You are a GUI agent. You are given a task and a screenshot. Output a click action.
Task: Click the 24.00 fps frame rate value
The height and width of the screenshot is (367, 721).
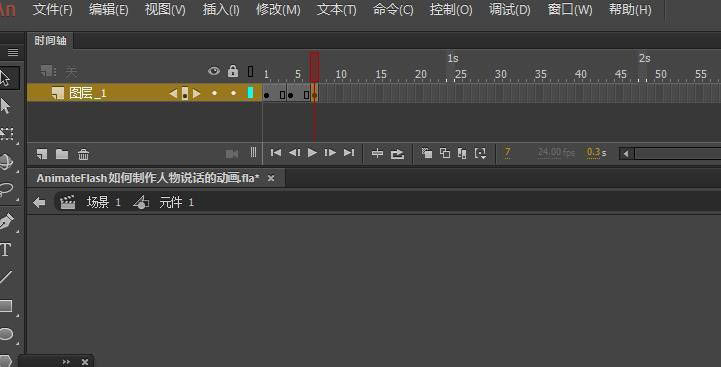point(556,153)
